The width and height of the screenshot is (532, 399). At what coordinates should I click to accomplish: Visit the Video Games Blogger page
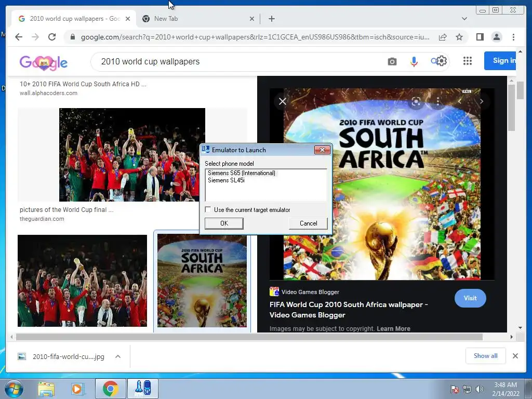pyautogui.click(x=470, y=298)
